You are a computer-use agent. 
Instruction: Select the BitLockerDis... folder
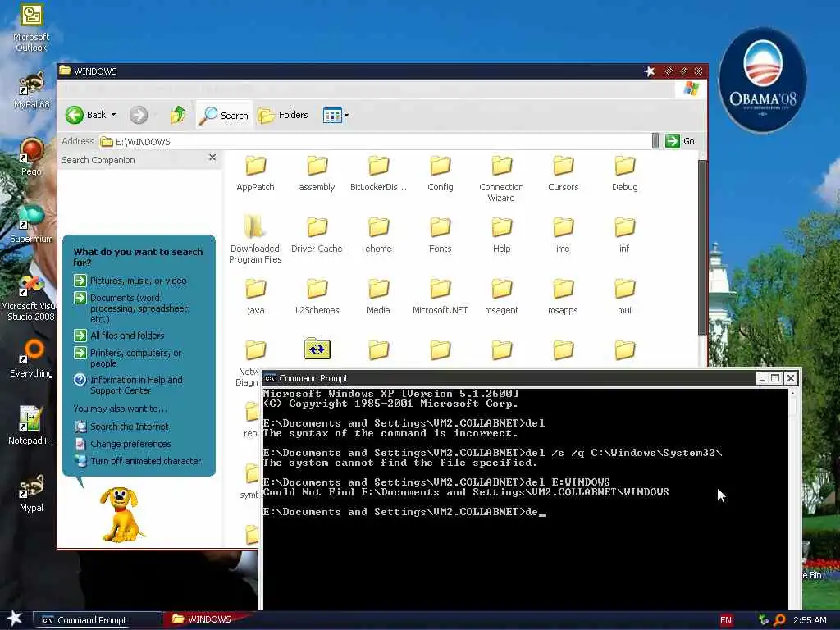tap(378, 174)
